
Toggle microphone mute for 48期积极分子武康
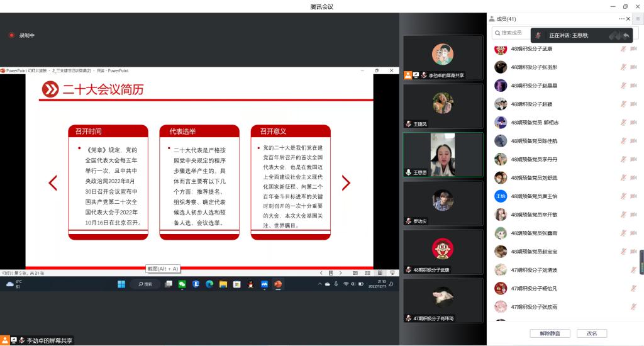point(624,49)
